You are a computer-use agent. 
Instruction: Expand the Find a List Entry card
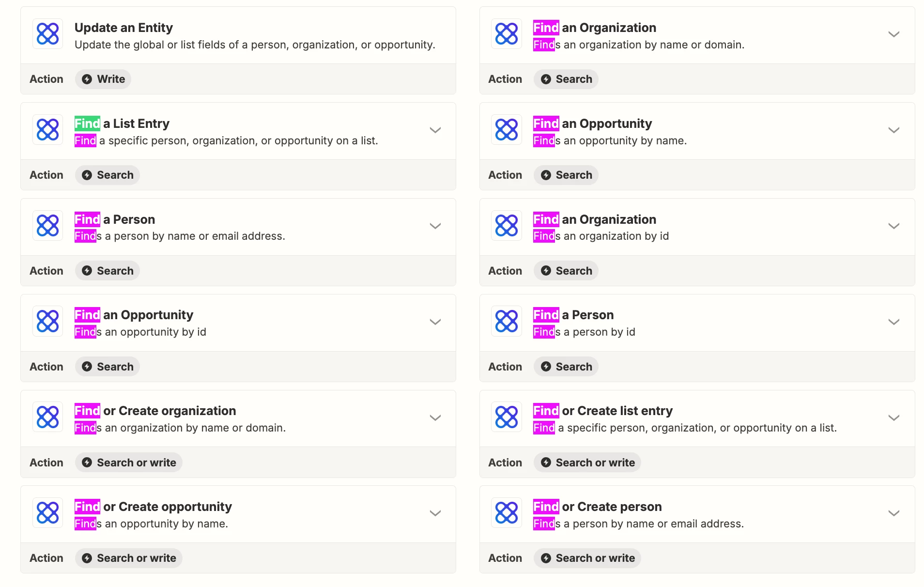tap(435, 130)
